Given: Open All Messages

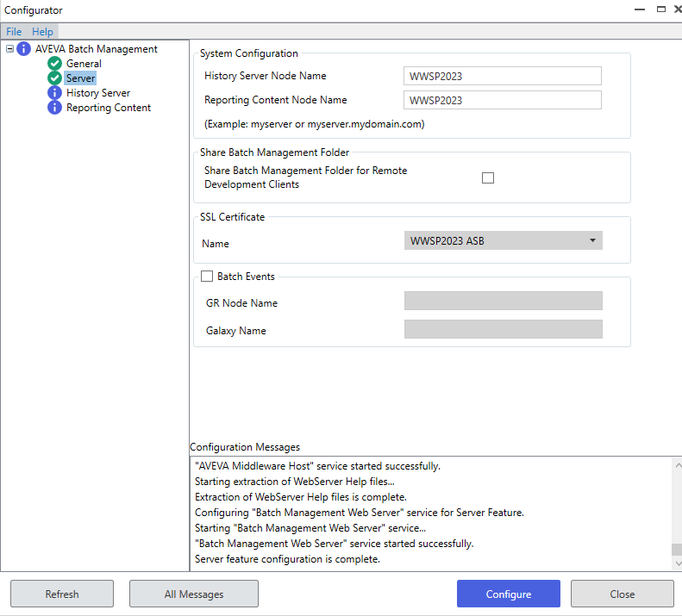Looking at the screenshot, I should tap(194, 594).
